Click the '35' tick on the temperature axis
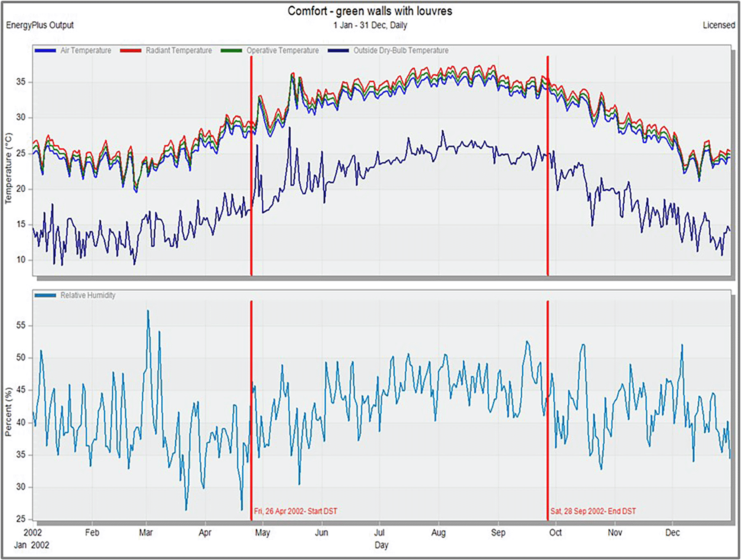741x560 pixels. [21, 82]
